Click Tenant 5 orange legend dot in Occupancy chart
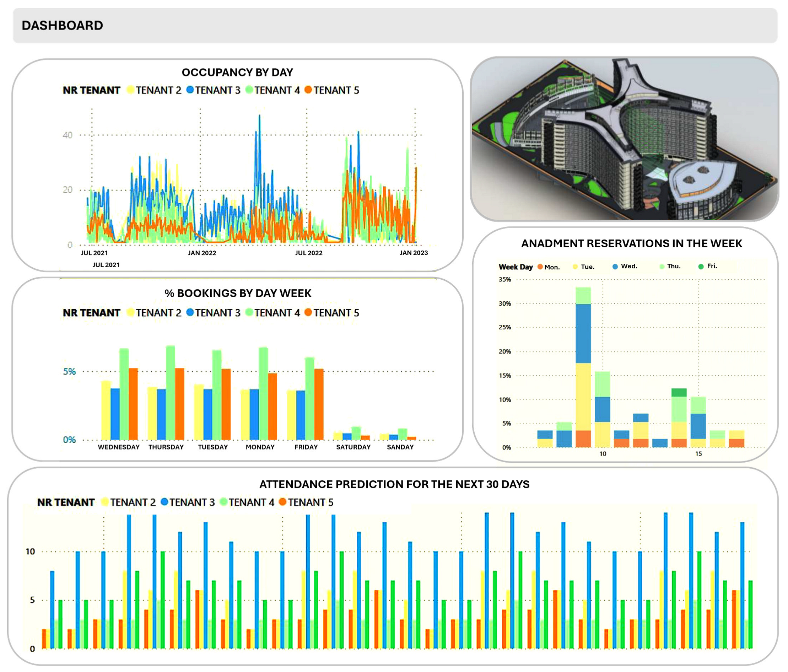788x672 pixels. click(x=308, y=90)
